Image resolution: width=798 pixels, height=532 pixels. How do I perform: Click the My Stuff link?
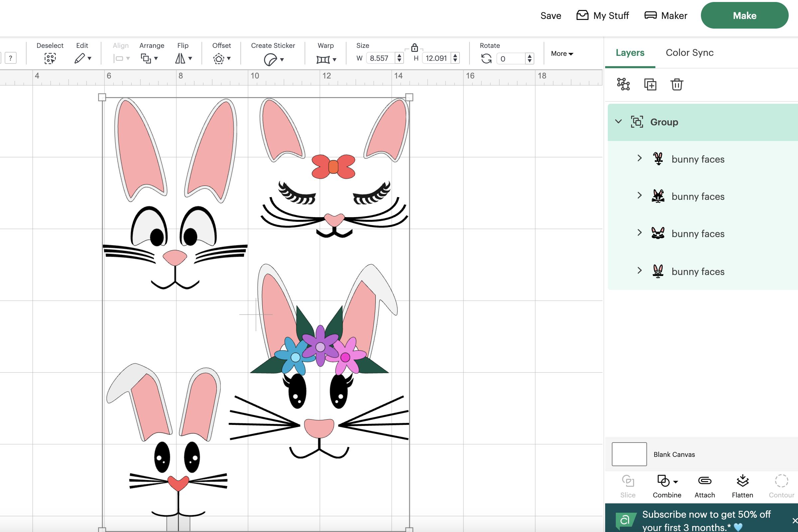tap(611, 16)
